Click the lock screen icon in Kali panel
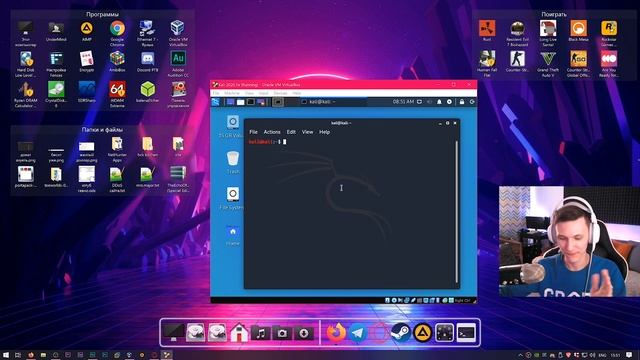The height and width of the screenshot is (360, 640). pyautogui.click(x=462, y=102)
